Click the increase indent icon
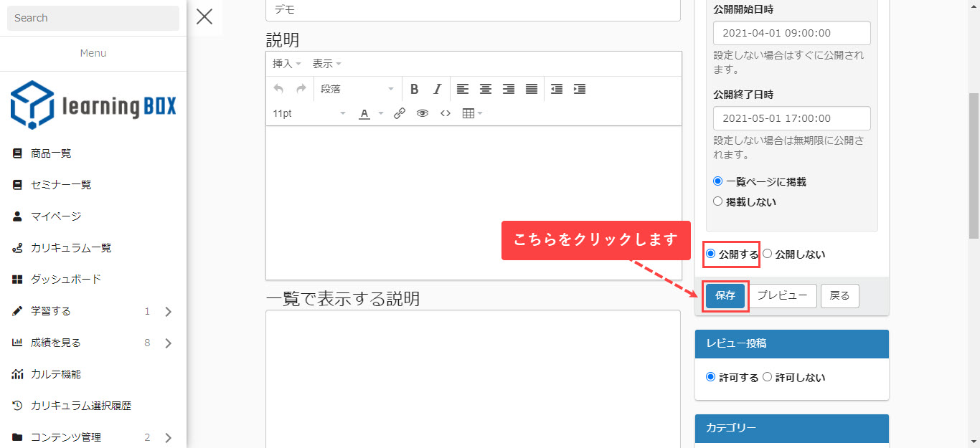Image resolution: width=980 pixels, height=448 pixels. [x=580, y=89]
